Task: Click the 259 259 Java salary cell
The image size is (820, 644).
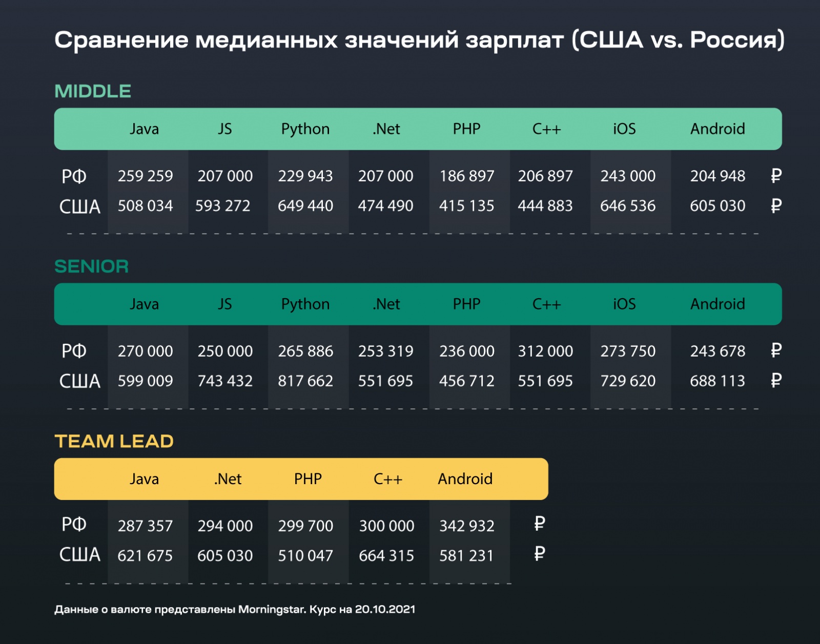Action: click(146, 176)
